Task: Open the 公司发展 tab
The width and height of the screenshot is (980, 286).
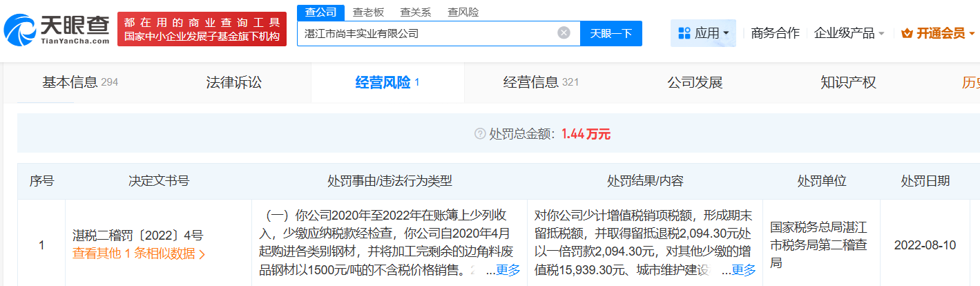Action: pos(695,82)
